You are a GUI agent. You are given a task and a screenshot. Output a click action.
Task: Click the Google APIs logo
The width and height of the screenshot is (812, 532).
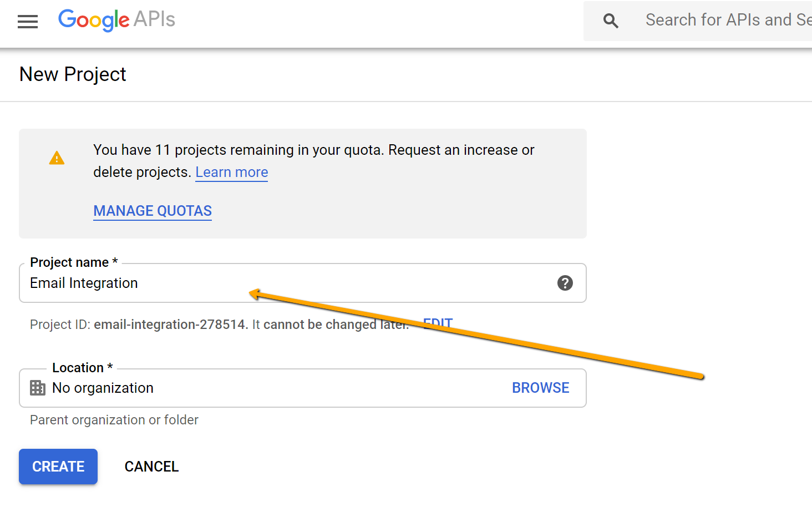[116, 20]
